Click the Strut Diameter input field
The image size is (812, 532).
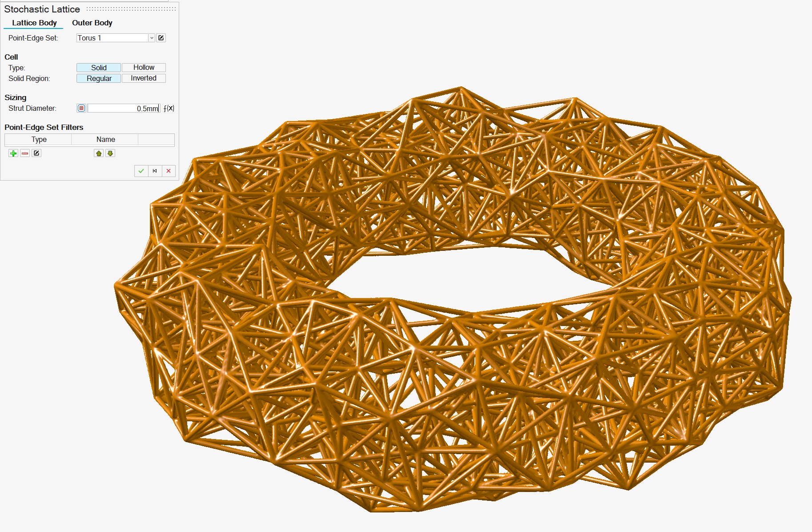[123, 108]
